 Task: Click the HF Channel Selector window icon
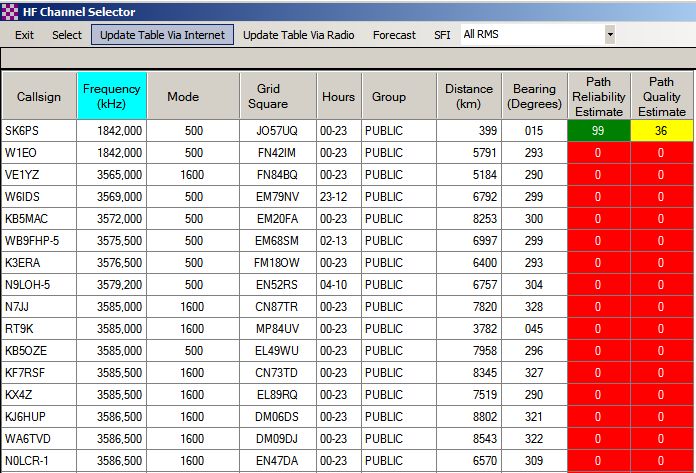[x=10, y=10]
